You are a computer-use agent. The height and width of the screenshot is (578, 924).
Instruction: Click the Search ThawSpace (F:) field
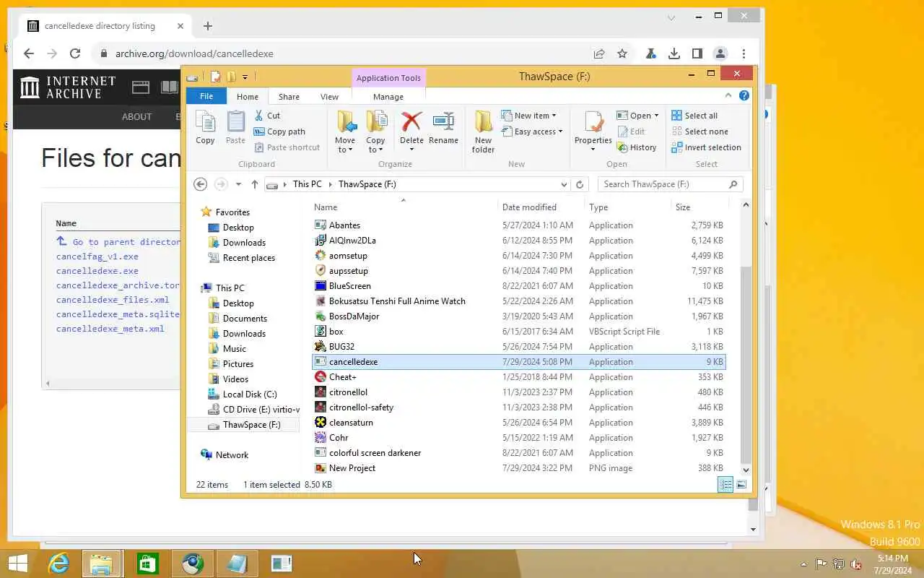tap(670, 184)
